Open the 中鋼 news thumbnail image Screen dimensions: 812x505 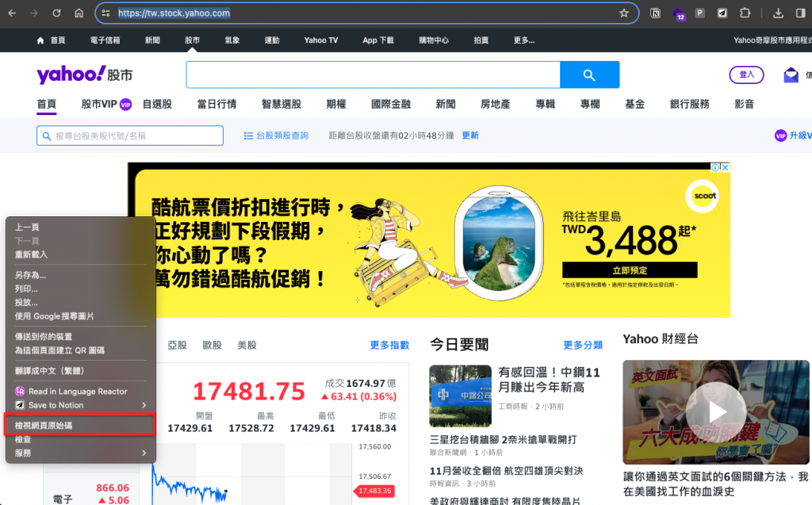pyautogui.click(x=461, y=396)
